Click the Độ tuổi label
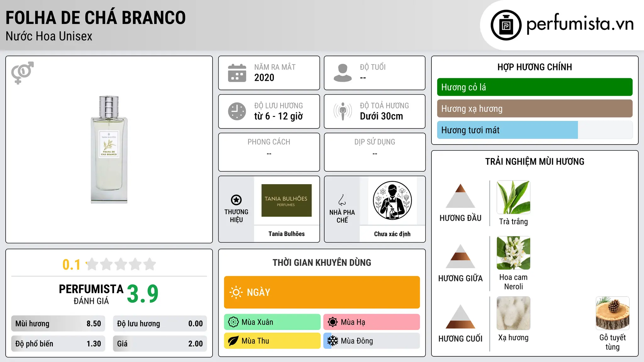Screen dimensions: 644x362 pyautogui.click(x=373, y=67)
